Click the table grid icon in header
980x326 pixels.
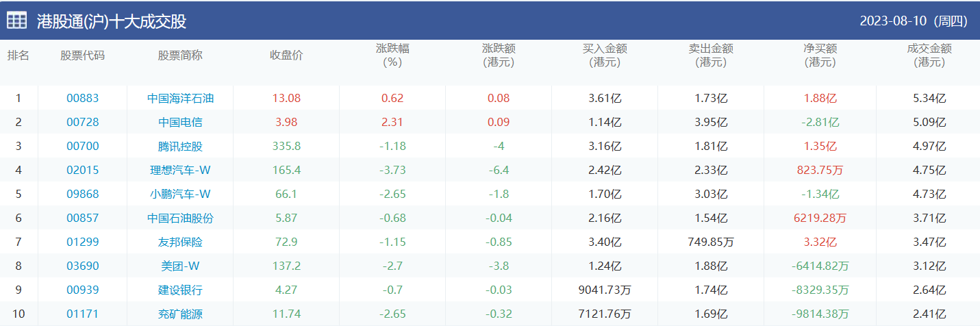17,21
